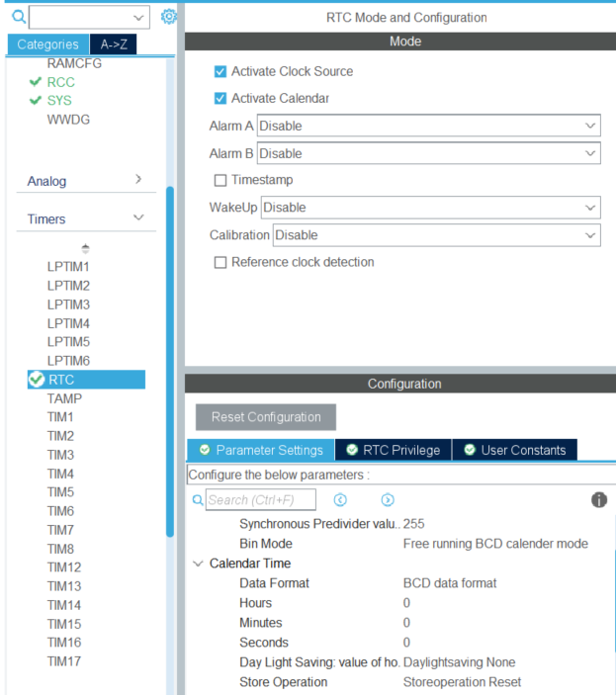
Task: Select TIM17 in the Timers list
Action: coord(64,661)
